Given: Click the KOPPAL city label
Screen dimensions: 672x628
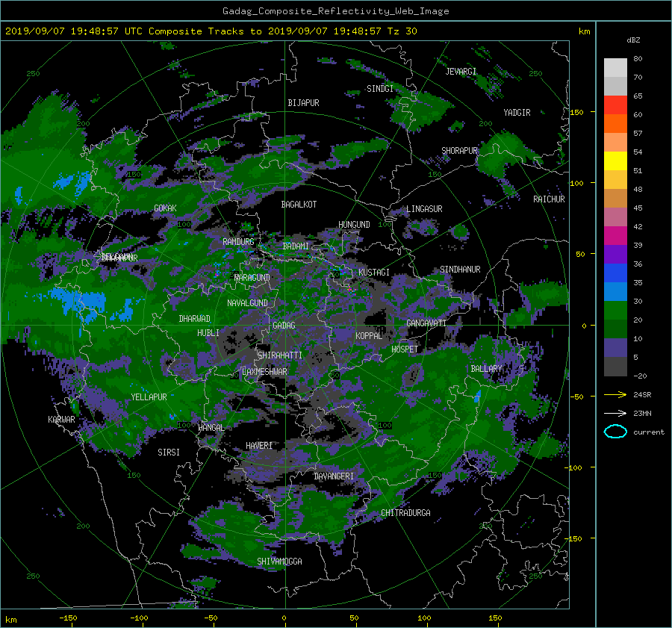Looking at the screenshot, I should (369, 335).
